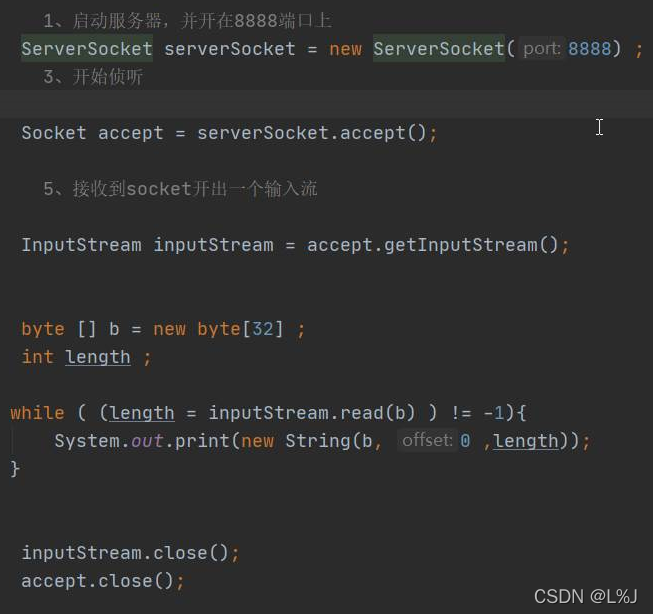Viewport: 653px width, 614px height.
Task: Click underlined 'length' in the while condition
Action: point(142,413)
